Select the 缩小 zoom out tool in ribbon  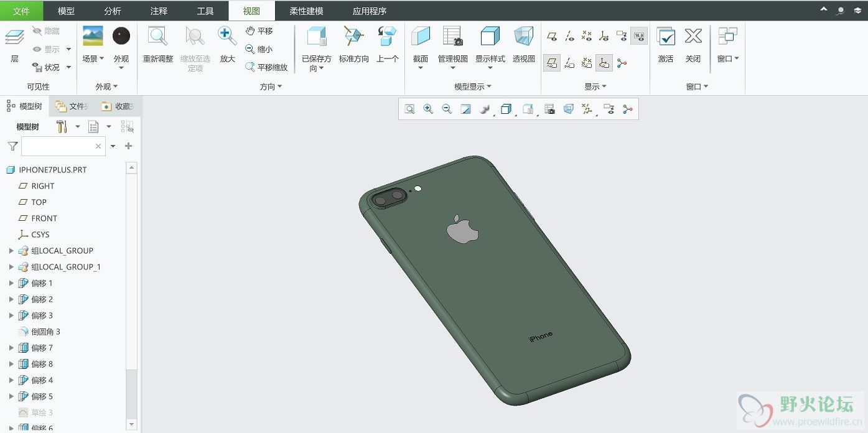tap(259, 49)
